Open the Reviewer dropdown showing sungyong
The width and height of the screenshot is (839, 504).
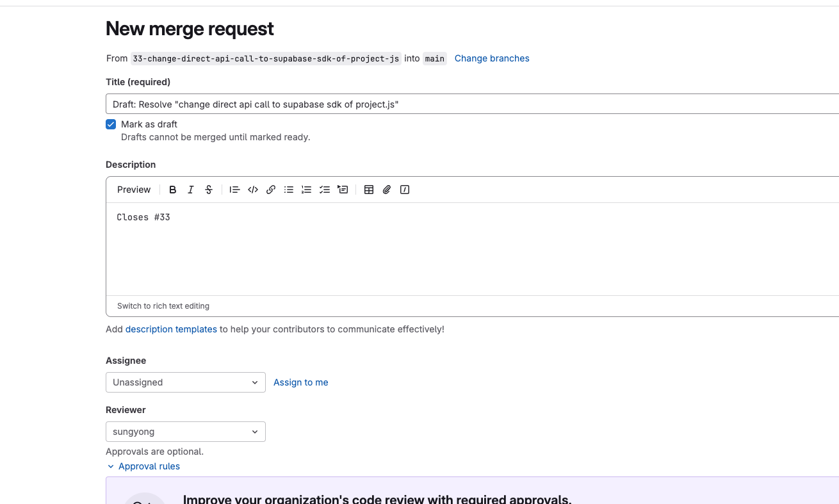pos(185,432)
